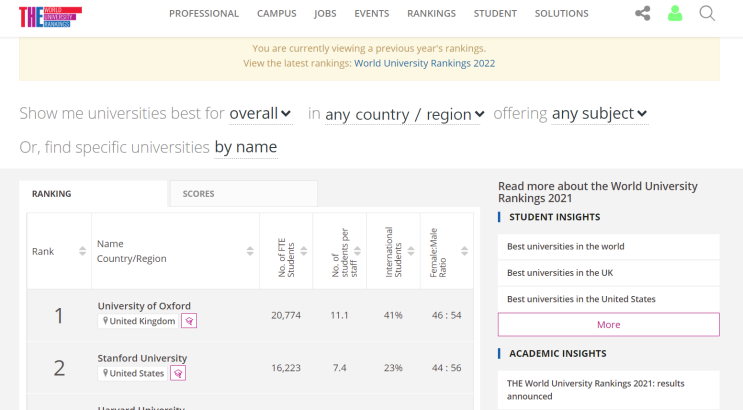Click location pin next to United States
The image size is (743, 410).
[105, 373]
